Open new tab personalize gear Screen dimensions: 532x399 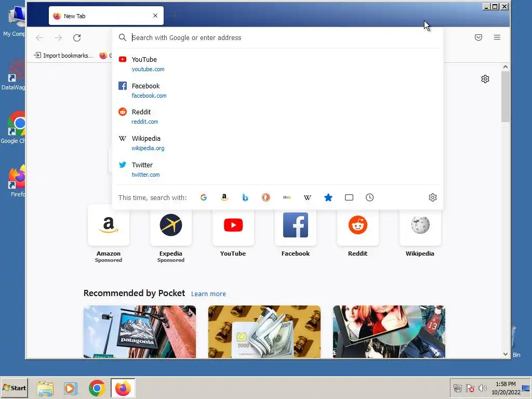pos(485,79)
